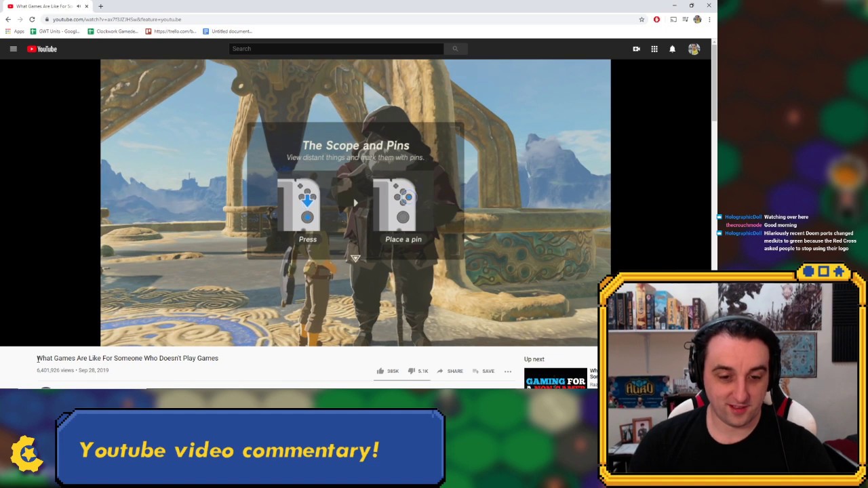Close the What Games Are Like tab
The image size is (868, 488).
[87, 6]
